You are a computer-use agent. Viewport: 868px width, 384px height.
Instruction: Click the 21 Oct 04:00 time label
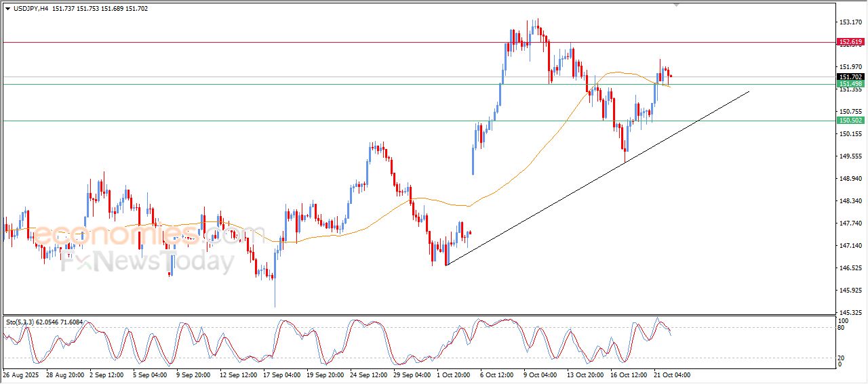click(x=671, y=375)
